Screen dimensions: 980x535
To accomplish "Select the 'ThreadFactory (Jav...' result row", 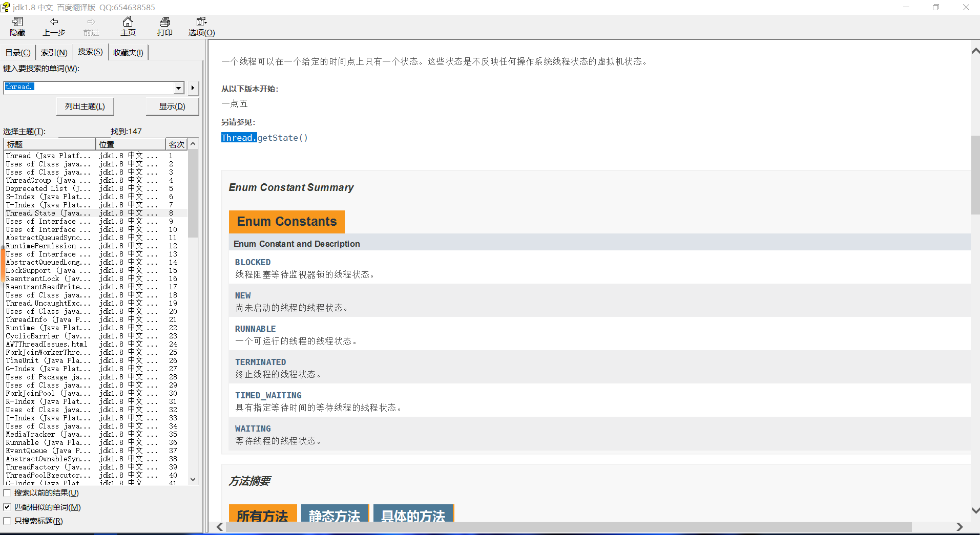I will click(x=96, y=467).
